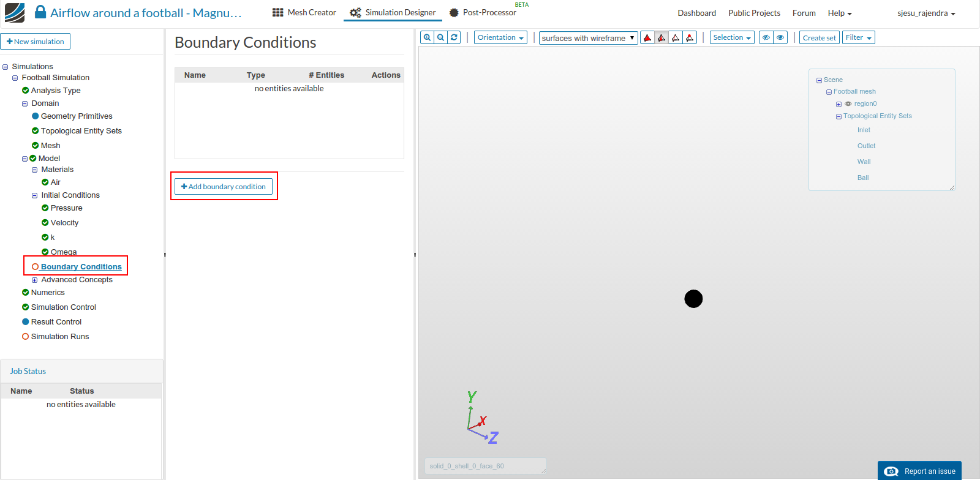The height and width of the screenshot is (480, 980).
Task: Click the Post-Processor cog icon
Action: [454, 12]
